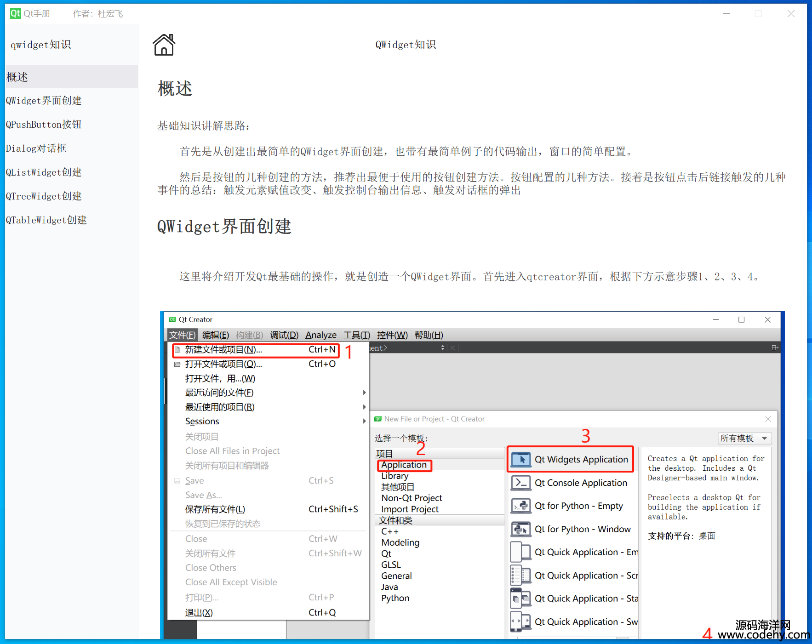Select QTreeWidget创建 in the sidebar

[x=71, y=196]
